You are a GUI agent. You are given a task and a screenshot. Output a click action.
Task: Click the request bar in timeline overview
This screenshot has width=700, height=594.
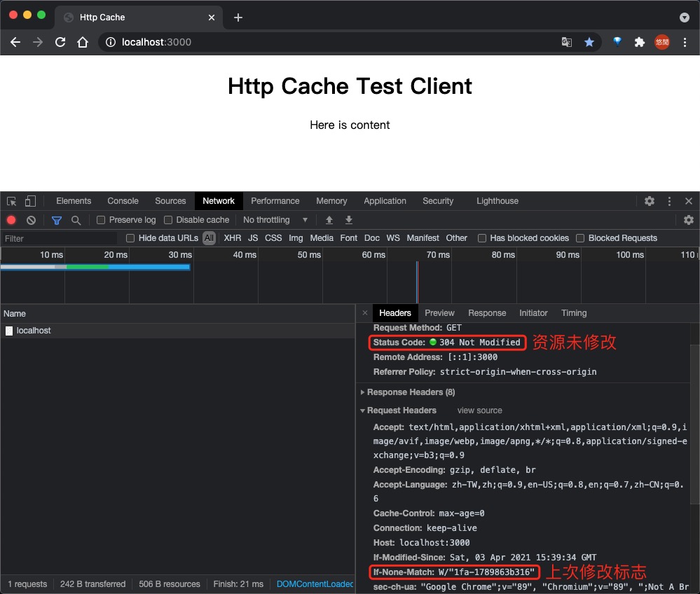[95, 267]
